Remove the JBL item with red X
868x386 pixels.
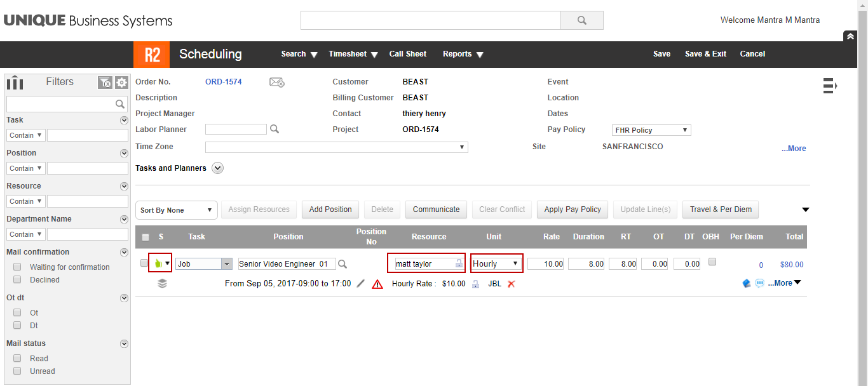click(511, 284)
